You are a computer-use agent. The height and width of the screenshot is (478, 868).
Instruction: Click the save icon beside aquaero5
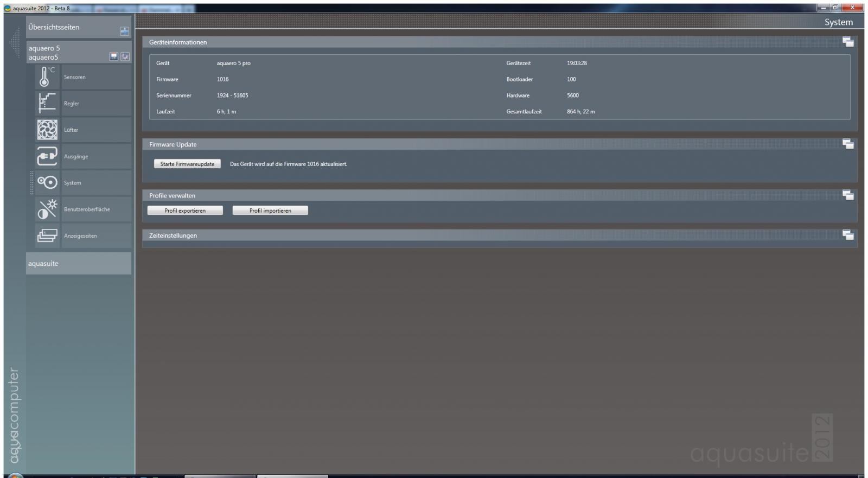[114, 56]
